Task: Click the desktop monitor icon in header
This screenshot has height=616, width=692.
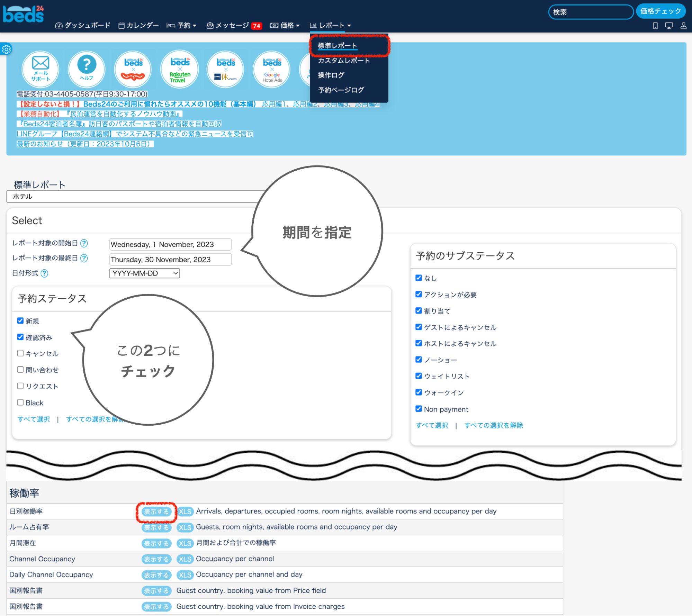Action: (669, 26)
